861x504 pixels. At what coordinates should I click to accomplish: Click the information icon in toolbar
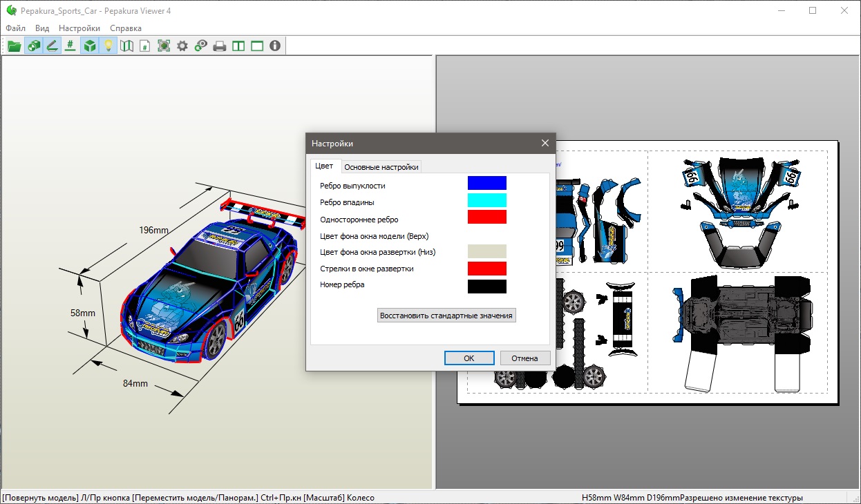click(275, 46)
